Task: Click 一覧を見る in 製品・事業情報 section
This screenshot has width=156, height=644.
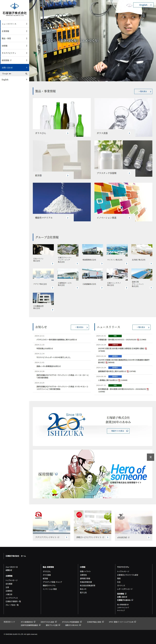Action: click(x=143, y=92)
